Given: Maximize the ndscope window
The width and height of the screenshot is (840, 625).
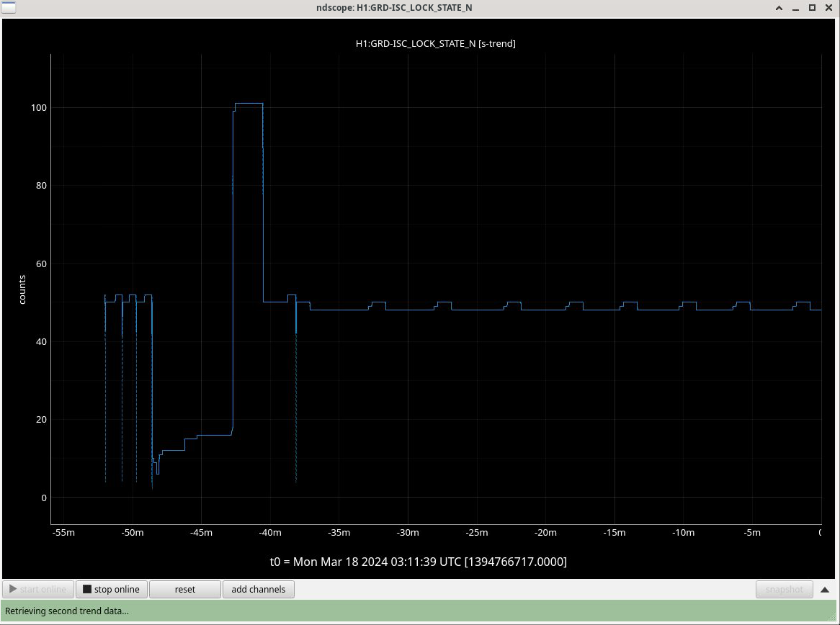Looking at the screenshot, I should 812,7.
